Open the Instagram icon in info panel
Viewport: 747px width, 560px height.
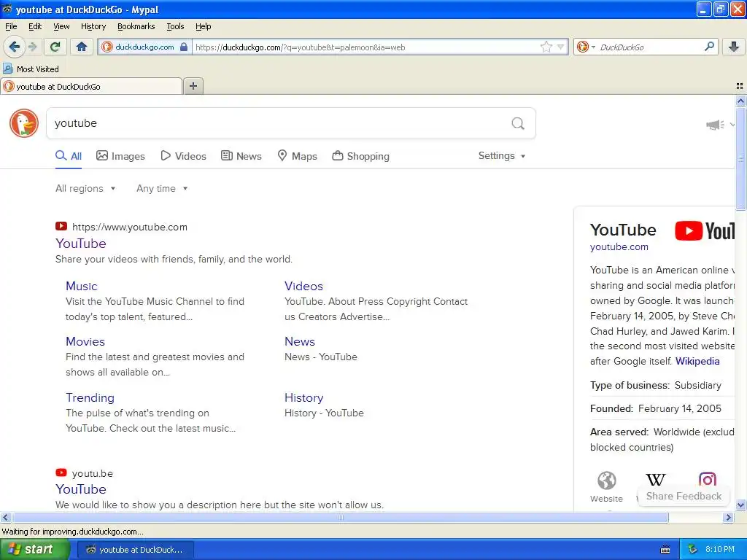pyautogui.click(x=708, y=480)
